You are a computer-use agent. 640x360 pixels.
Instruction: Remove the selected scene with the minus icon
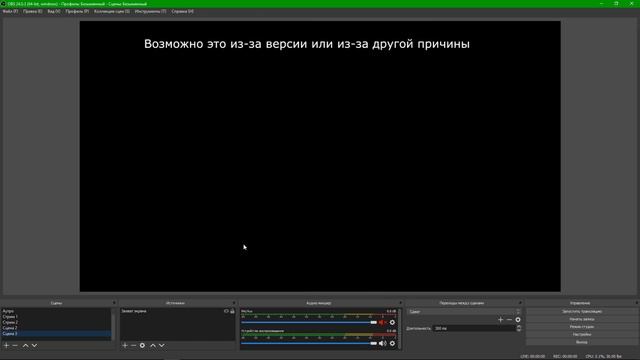pos(15,345)
